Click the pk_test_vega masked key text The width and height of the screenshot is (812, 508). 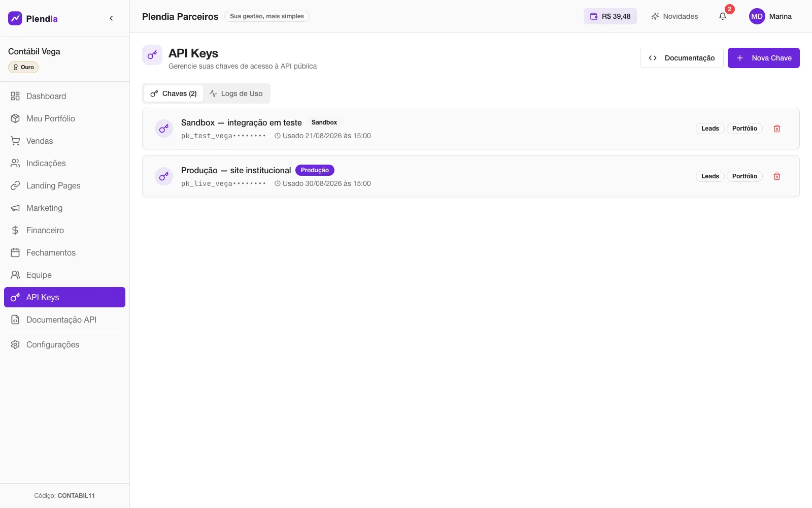(223, 136)
